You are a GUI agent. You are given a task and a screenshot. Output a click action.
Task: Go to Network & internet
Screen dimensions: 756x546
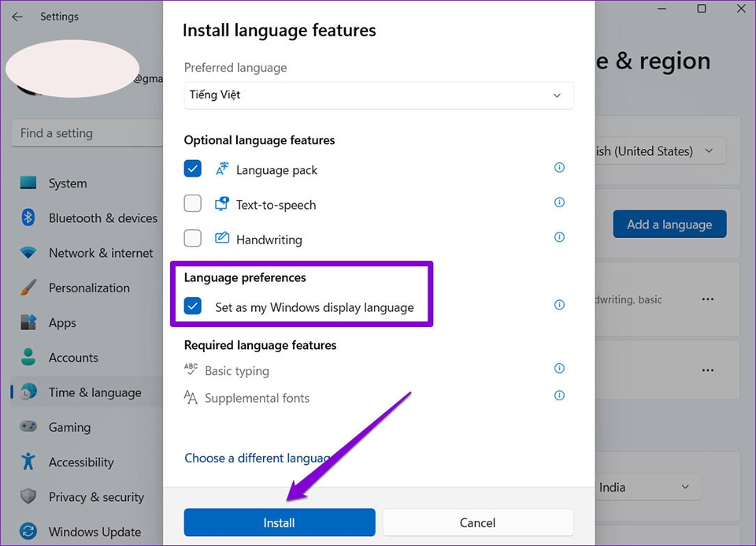(x=101, y=253)
